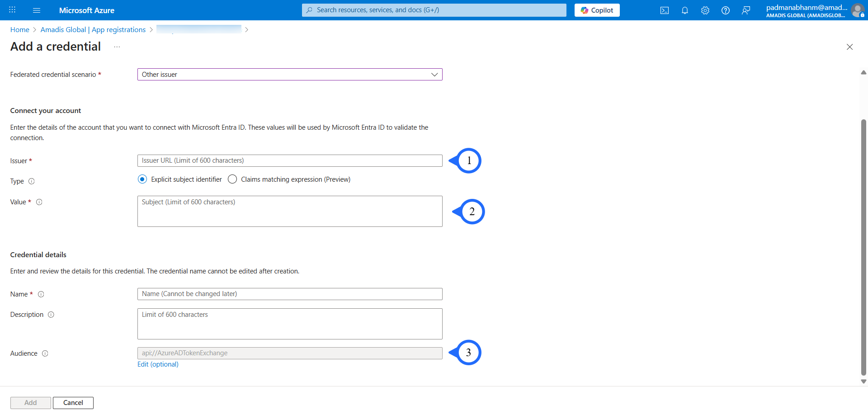This screenshot has width=868, height=419.
Task: Open the ellipsis menu beside Add a credential
Action: point(117,47)
